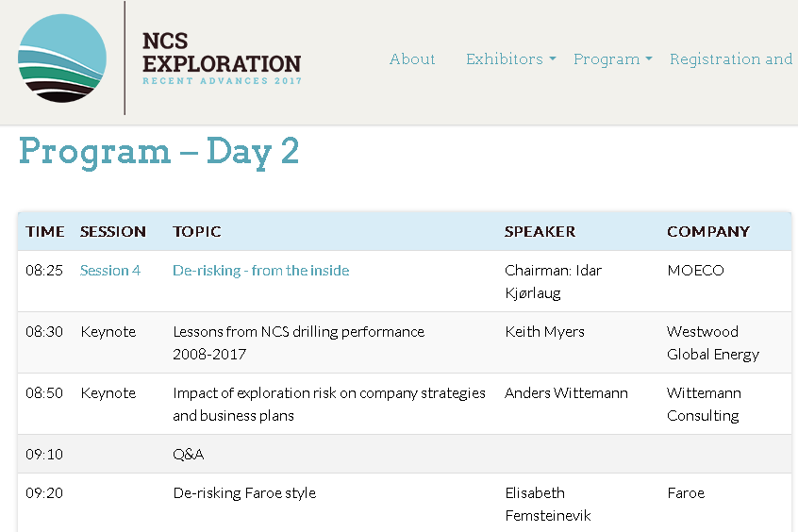Click the SPEAKER column header
This screenshot has height=532, width=798.
(540, 232)
